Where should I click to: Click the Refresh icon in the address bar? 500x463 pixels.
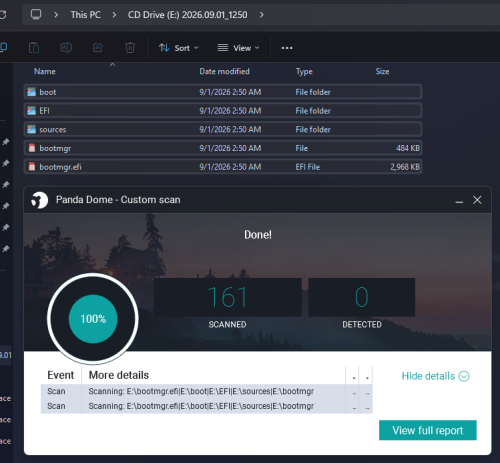click(3, 15)
